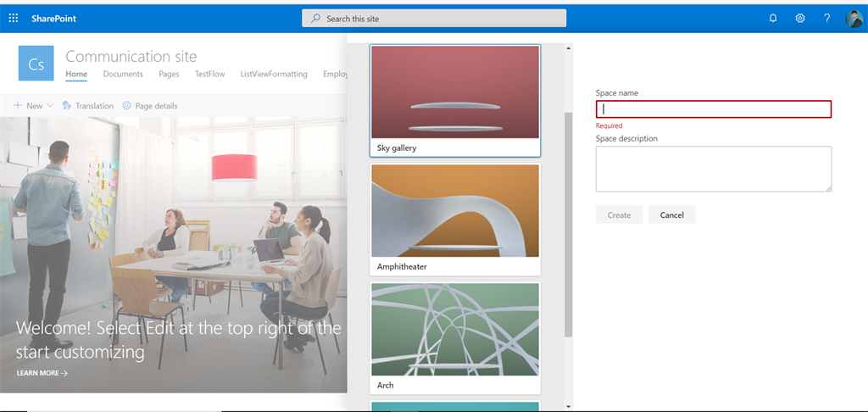
Task: Focus the Space name field
Action: point(714,109)
